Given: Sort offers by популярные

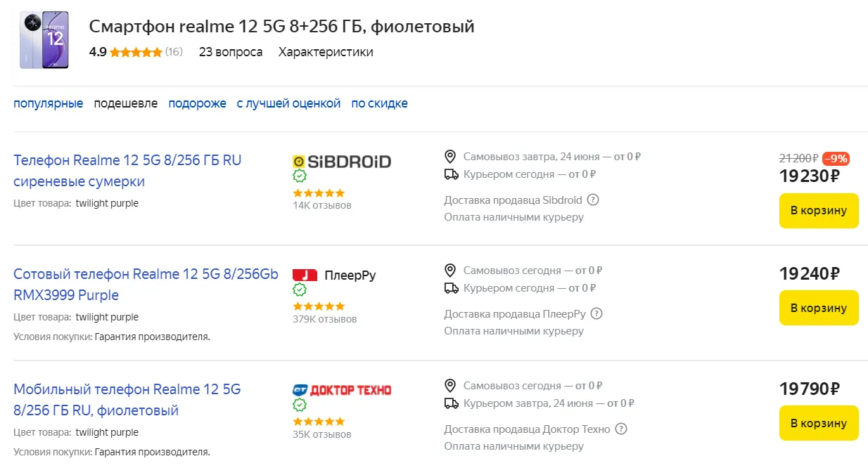Looking at the screenshot, I should [49, 104].
